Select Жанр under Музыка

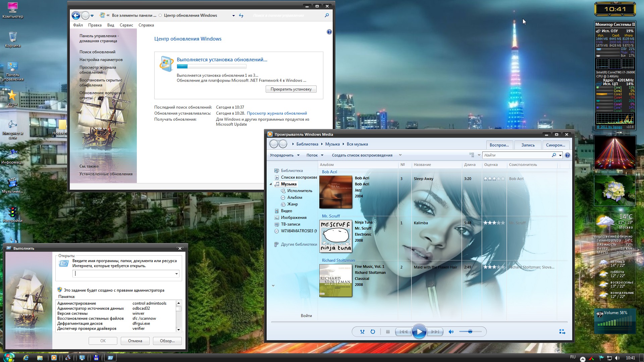pyautogui.click(x=292, y=204)
